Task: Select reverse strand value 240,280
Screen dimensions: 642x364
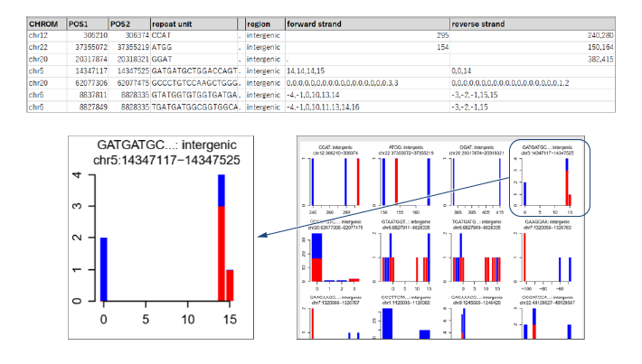Action: pyautogui.click(x=598, y=33)
